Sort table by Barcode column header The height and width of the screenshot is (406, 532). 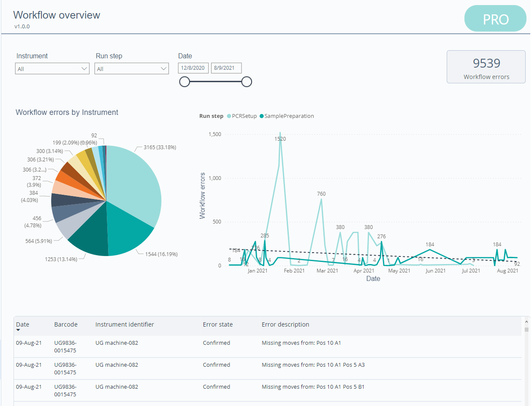(x=66, y=324)
